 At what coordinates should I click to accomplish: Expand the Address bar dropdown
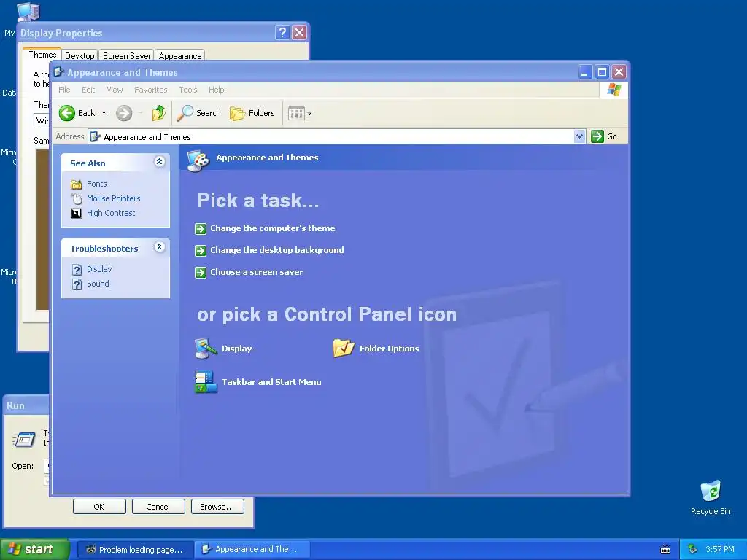pos(579,136)
